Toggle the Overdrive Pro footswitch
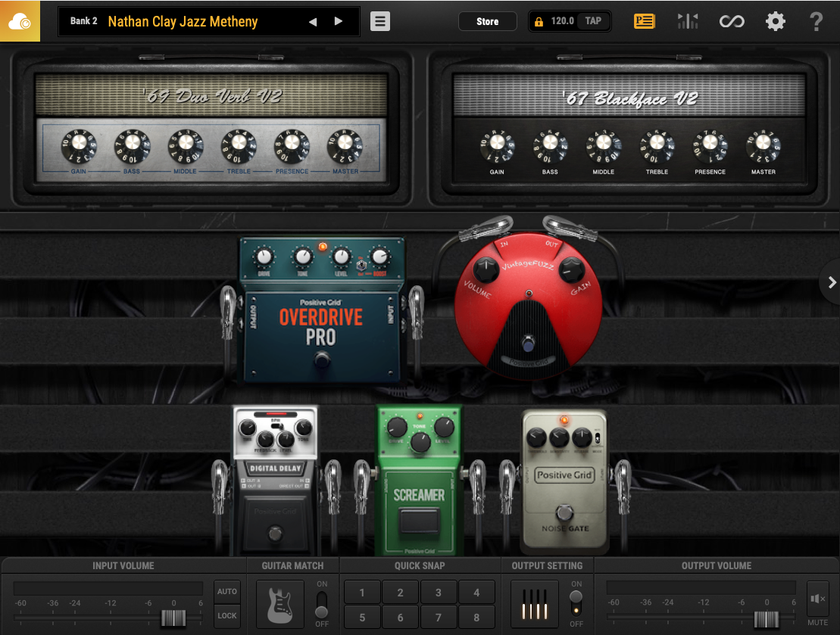Screen dimensions: 840x635 [x=322, y=360]
